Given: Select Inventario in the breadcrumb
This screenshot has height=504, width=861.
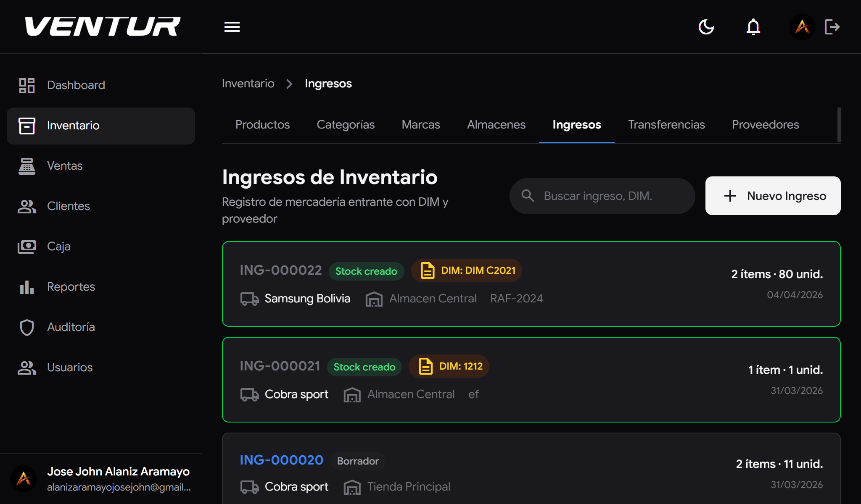Looking at the screenshot, I should click(248, 84).
